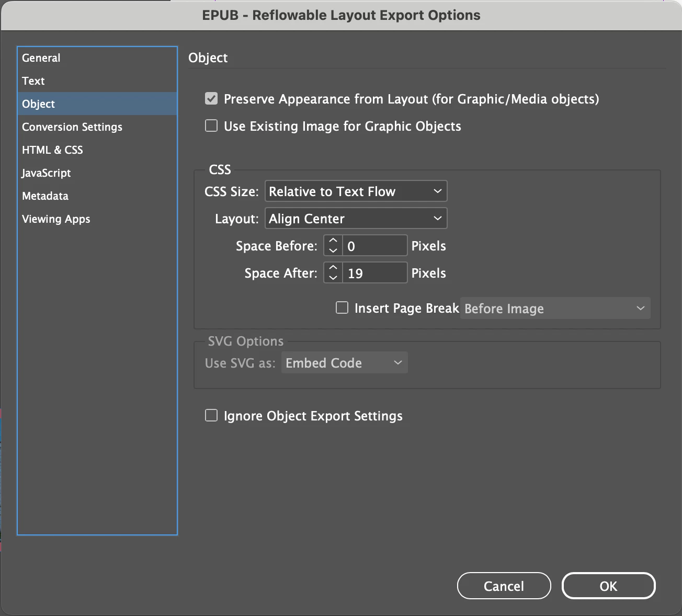Select the Object category in sidebar
Image resolution: width=682 pixels, height=616 pixels.
coord(97,104)
